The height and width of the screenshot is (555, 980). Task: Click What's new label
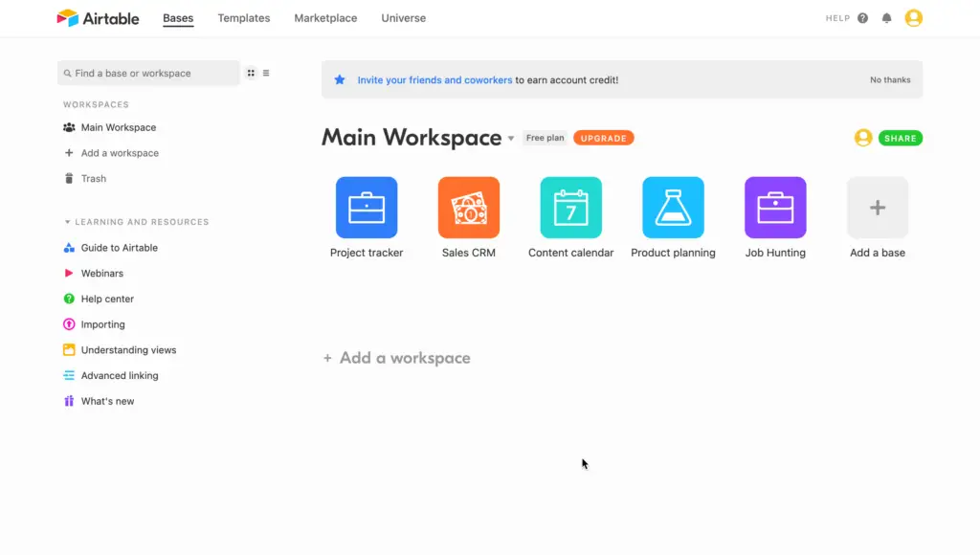tap(107, 401)
